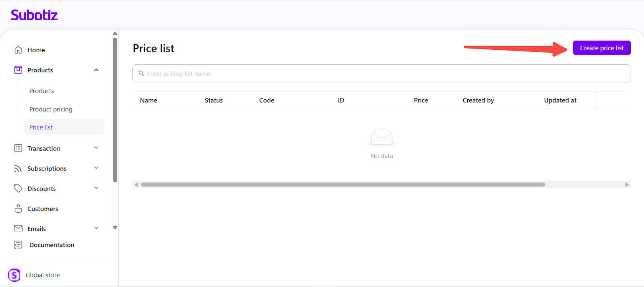Open the Product pricing submenu item
Screen dimensions: 644x287
(x=51, y=109)
